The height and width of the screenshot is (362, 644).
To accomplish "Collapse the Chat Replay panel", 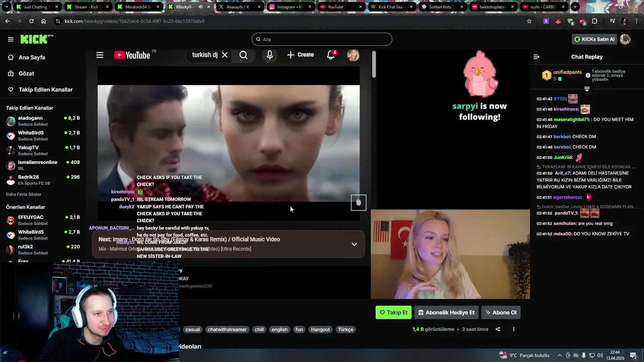I will point(536,57).
